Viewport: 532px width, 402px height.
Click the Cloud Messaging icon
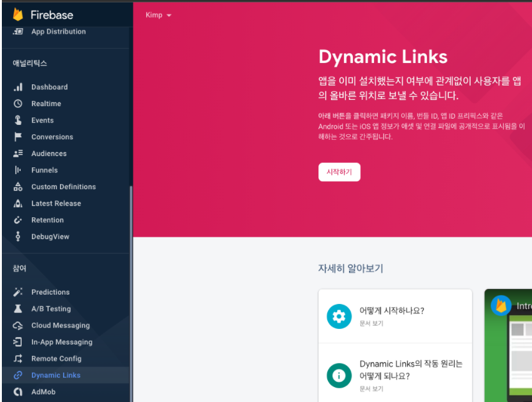(18, 325)
